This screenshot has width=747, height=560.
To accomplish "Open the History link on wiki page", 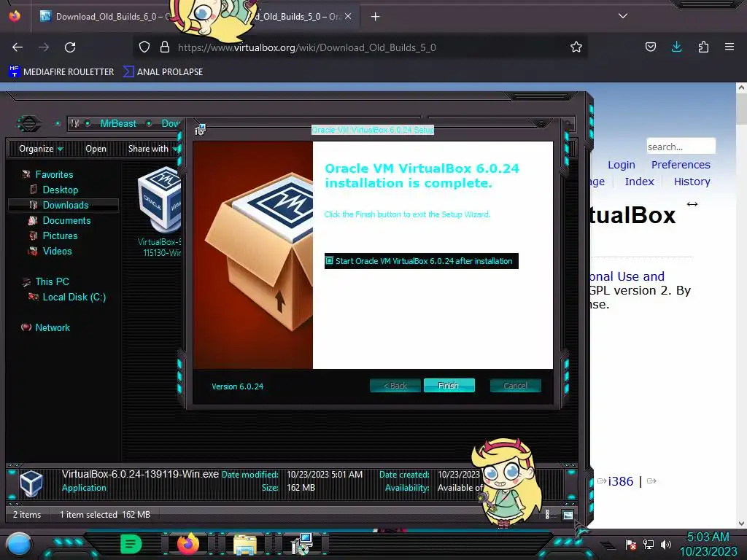I will pyautogui.click(x=692, y=182).
